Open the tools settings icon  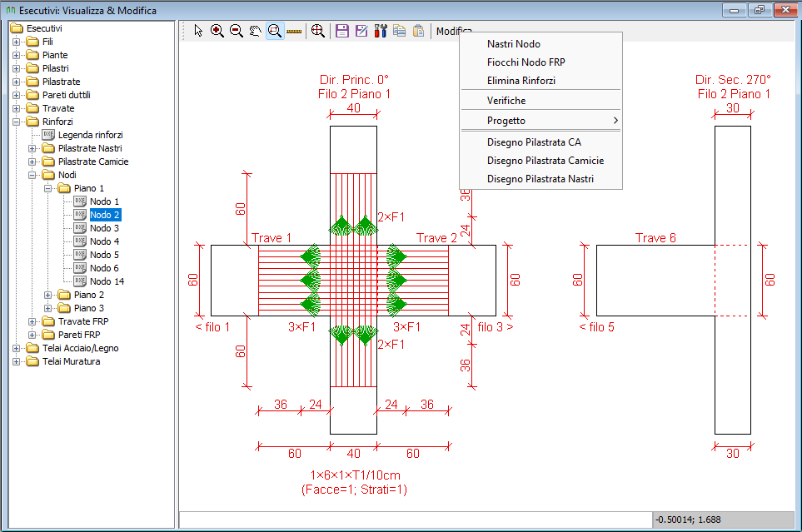[x=381, y=31]
